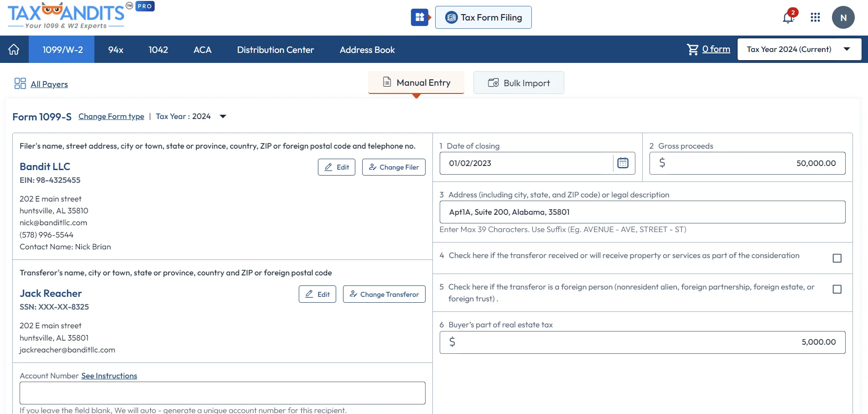This screenshot has width=868, height=414.
Task: Switch to the Bulk Import tab
Action: click(x=518, y=83)
